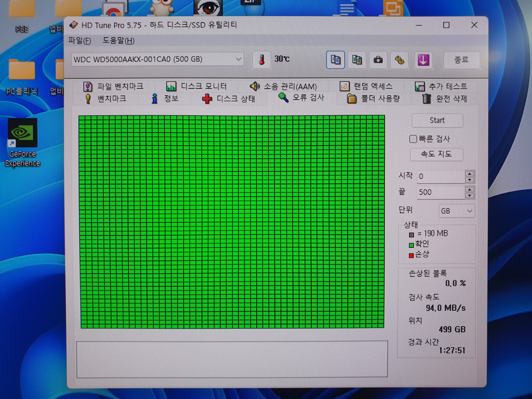The image size is (532, 399).
Task: Open the PBE desktop folder
Action: [22, 17]
